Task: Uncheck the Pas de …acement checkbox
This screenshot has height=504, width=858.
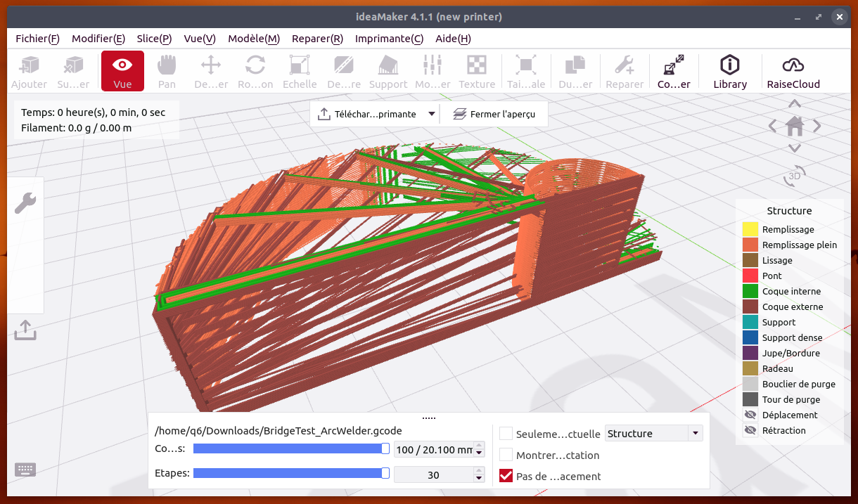Action: (x=506, y=476)
